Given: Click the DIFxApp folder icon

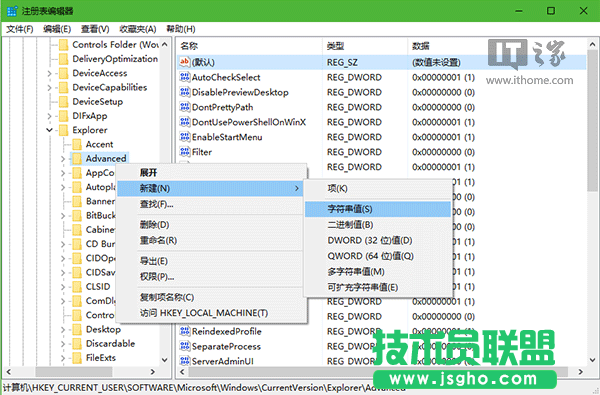Looking at the screenshot, I should coord(64,116).
